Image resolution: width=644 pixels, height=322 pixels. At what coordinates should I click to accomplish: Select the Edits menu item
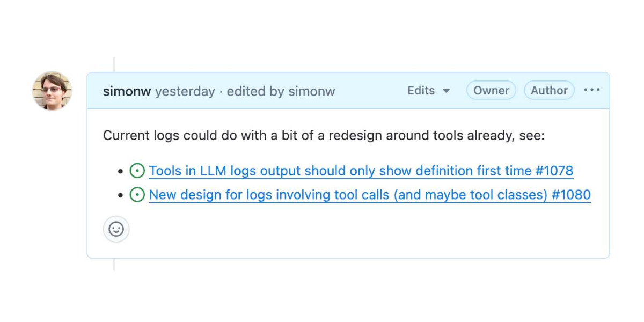pos(421,91)
